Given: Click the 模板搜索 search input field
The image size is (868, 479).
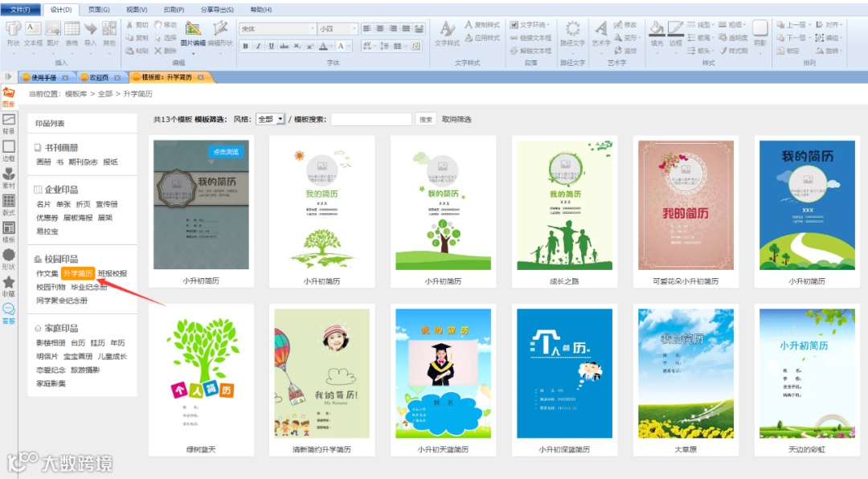Looking at the screenshot, I should click(371, 119).
